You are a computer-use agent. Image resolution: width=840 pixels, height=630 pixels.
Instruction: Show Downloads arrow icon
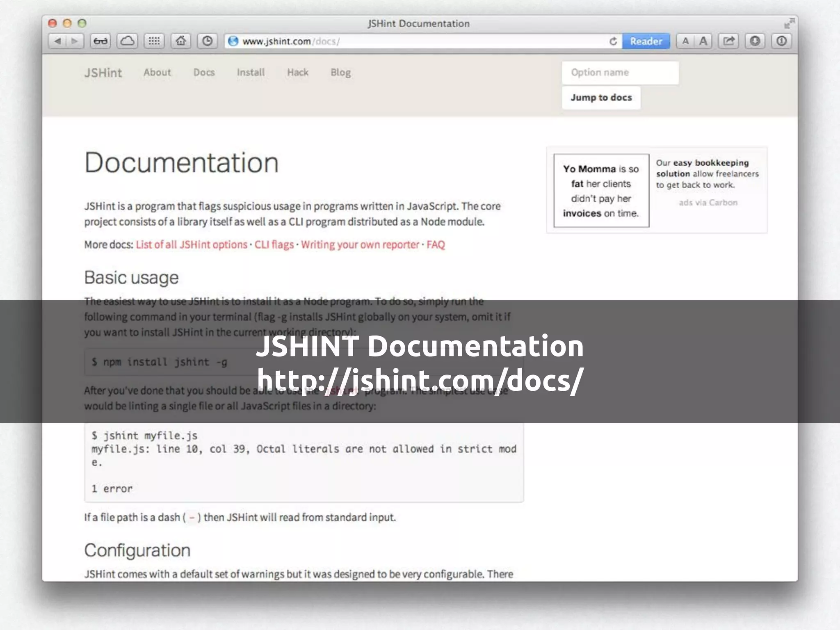pyautogui.click(x=755, y=41)
